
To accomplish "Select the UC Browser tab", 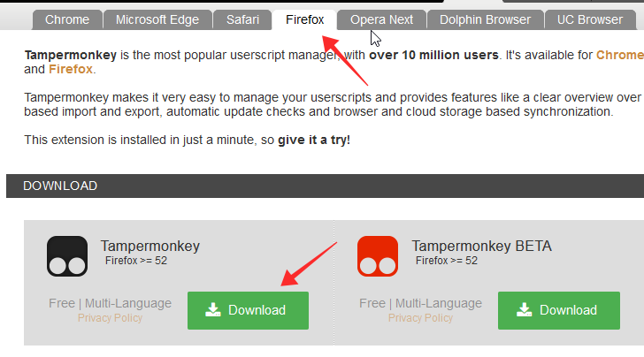I will pos(589,19).
